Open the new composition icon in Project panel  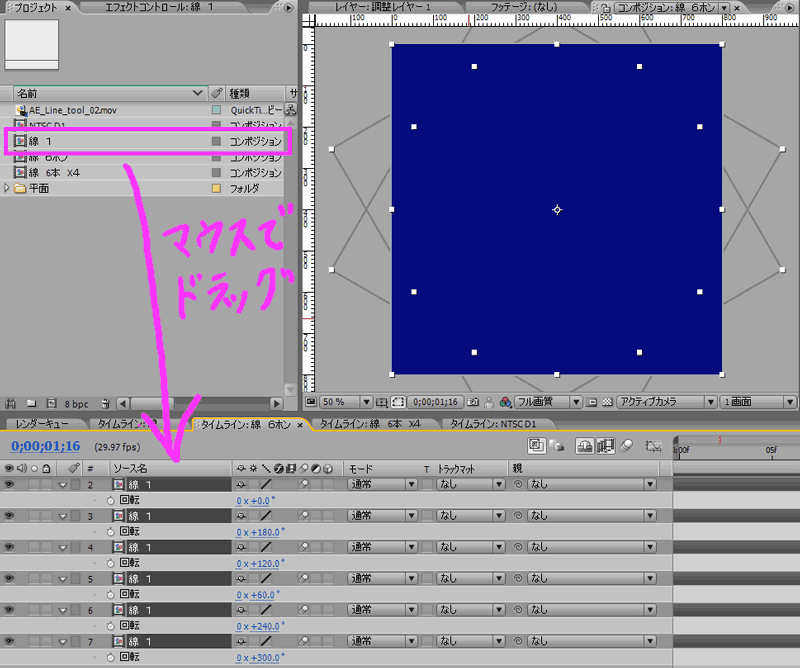[51, 401]
